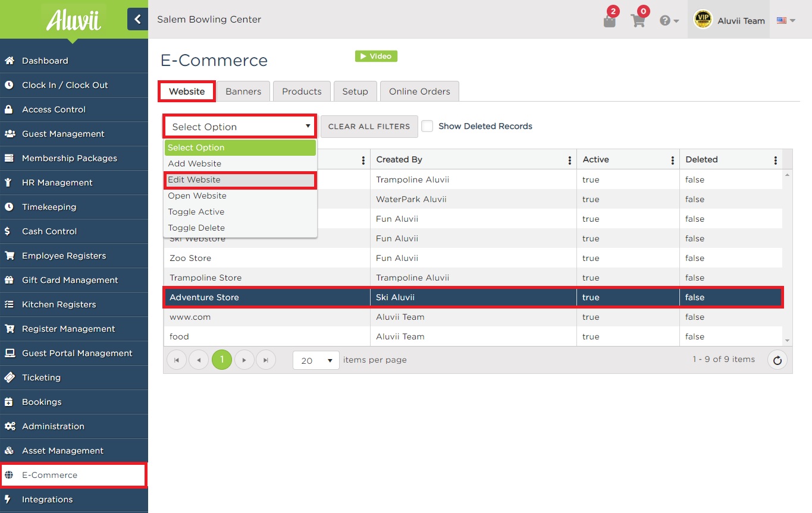Screen dimensions: 812x513
Task: Open Guest Management section
Action: (74, 134)
